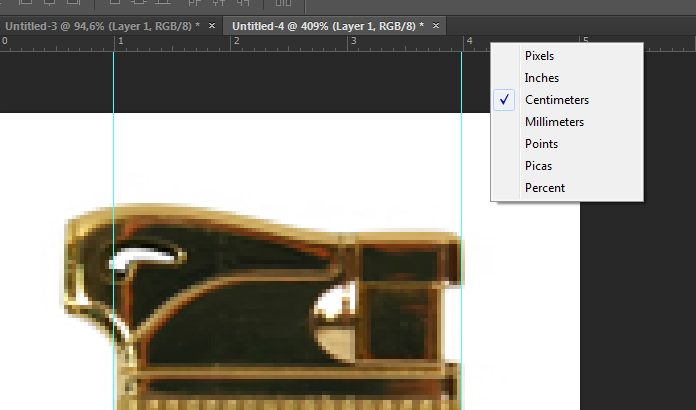Change ruler units to Millimeters

tap(554, 122)
